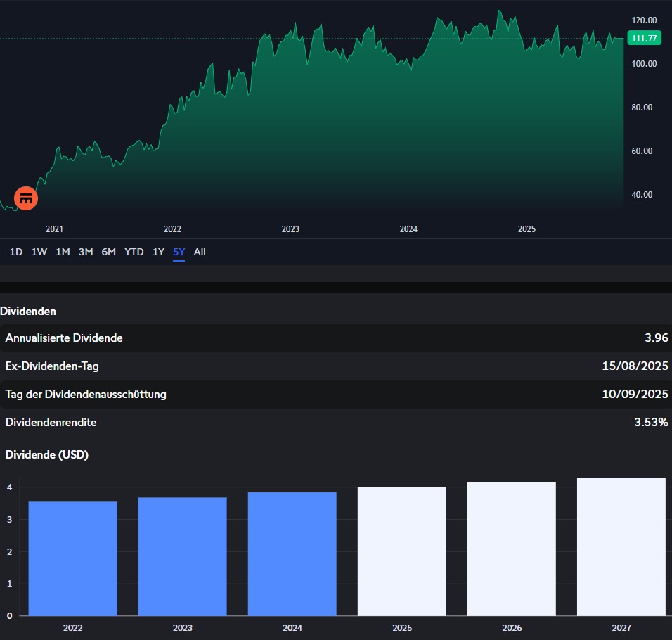Click the 10/09/2025 payout date

(x=635, y=394)
